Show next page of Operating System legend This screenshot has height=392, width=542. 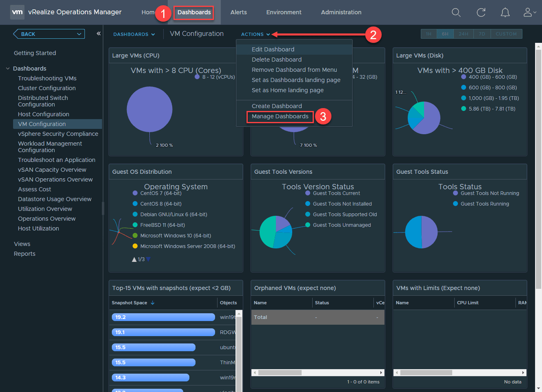coord(149,259)
